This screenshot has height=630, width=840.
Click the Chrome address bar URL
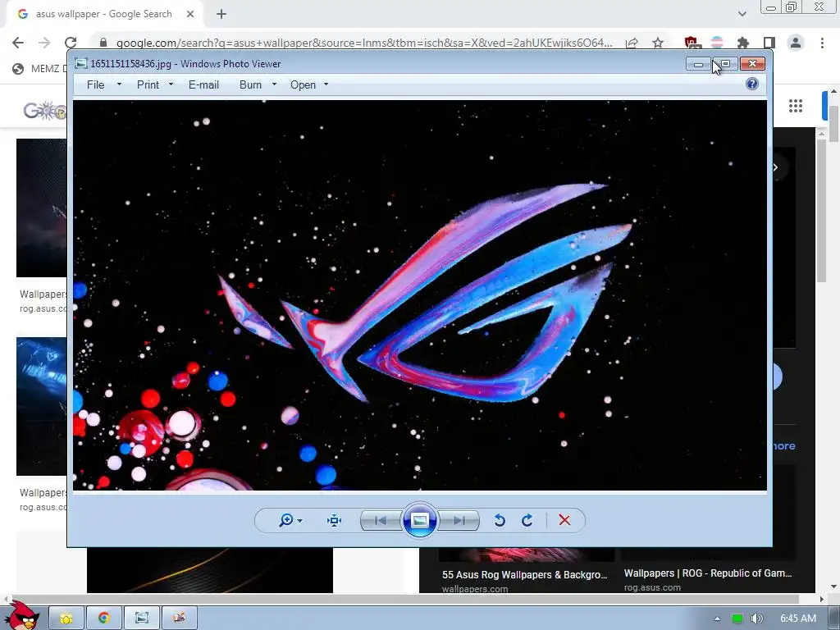tap(364, 43)
